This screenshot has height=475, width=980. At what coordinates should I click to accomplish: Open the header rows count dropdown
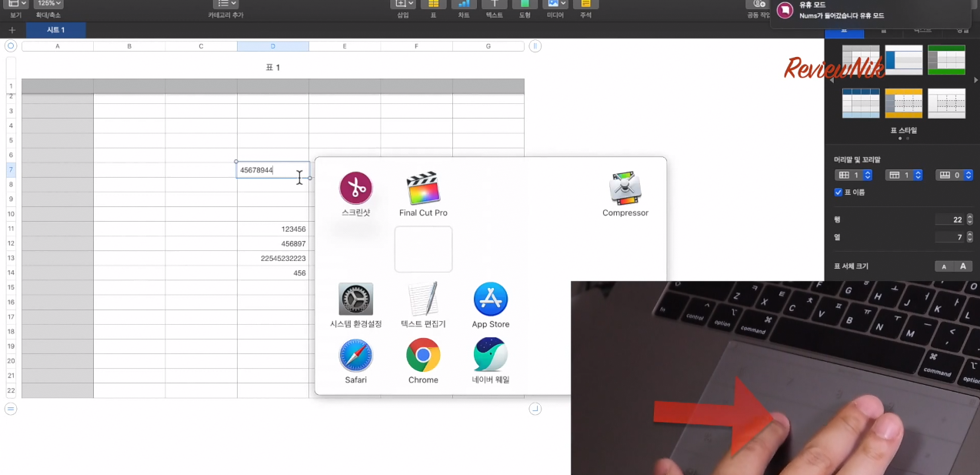[x=904, y=176]
